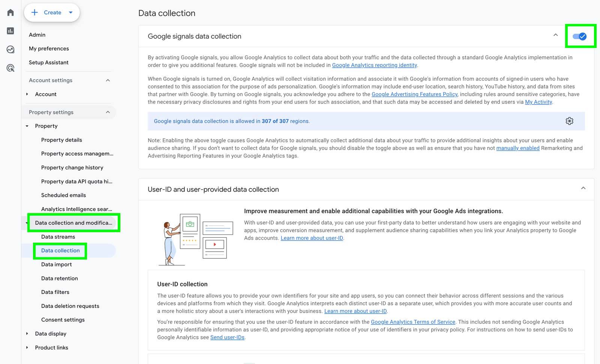The image size is (600, 364).
Task: Collapse the Property settings section
Action: [108, 112]
